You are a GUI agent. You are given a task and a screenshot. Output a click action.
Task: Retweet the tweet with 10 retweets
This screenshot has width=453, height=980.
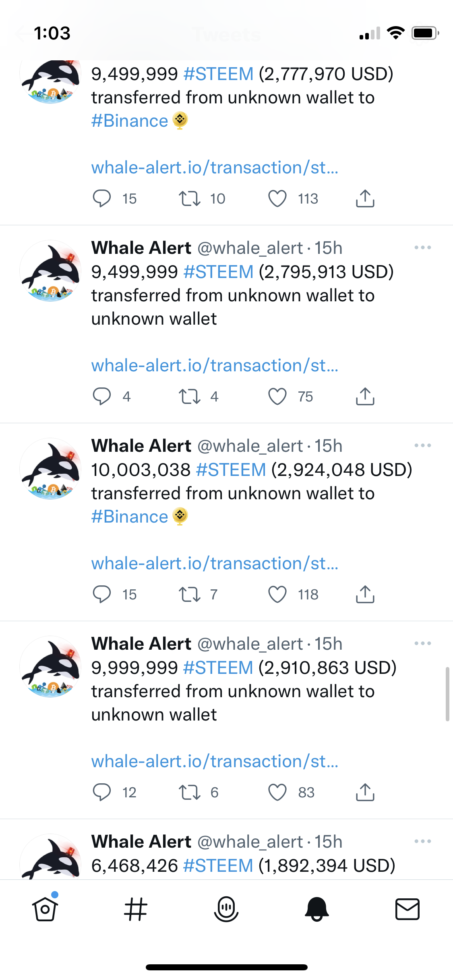[190, 198]
